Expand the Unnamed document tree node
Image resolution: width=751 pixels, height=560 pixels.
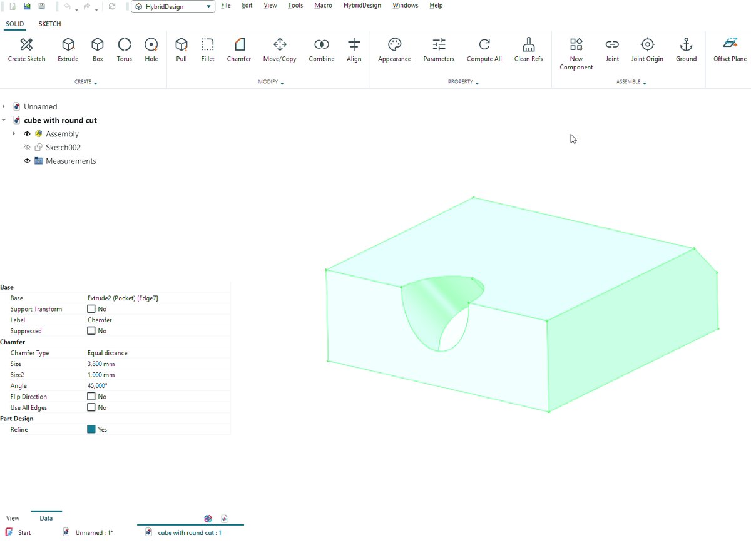[x=4, y=106]
